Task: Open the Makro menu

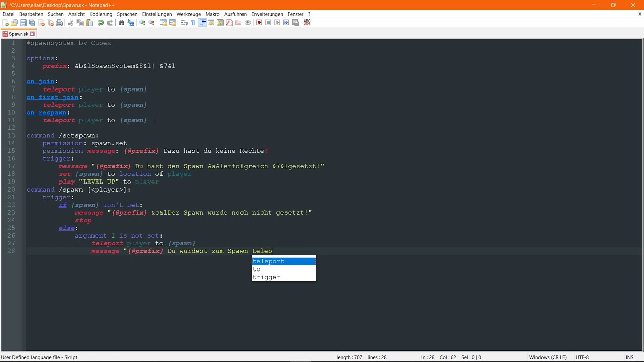Action: click(212, 14)
